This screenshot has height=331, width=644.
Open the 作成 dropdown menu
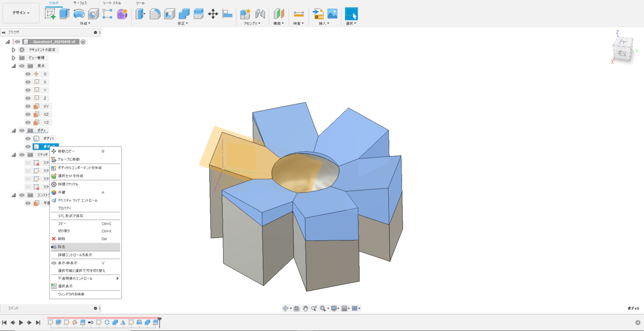tap(85, 24)
